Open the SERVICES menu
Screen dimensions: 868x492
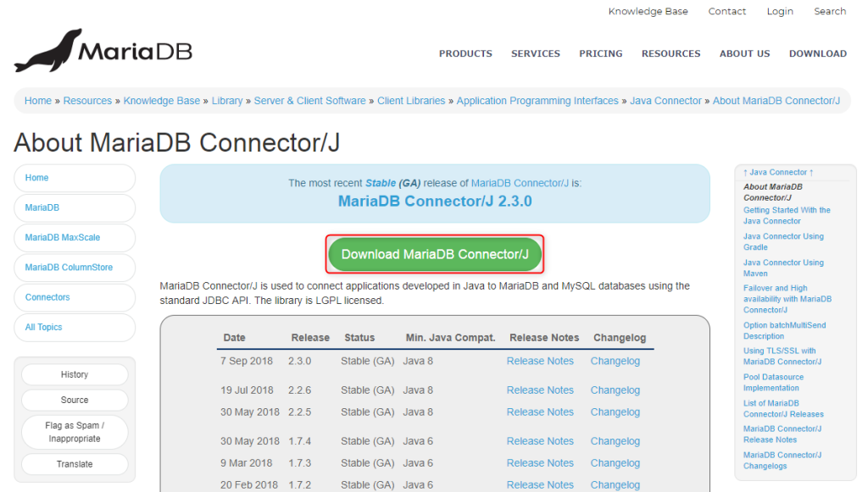(x=536, y=53)
